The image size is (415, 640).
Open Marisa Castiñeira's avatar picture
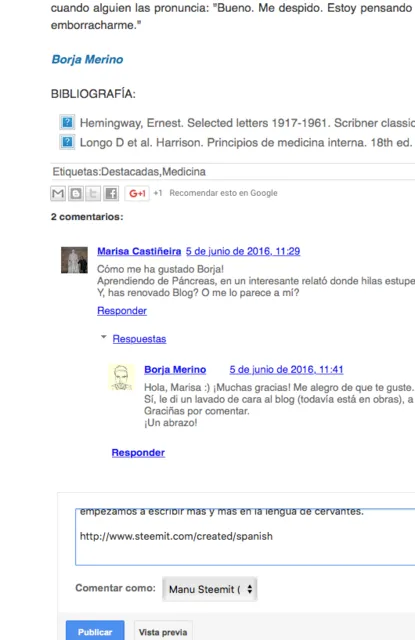click(x=74, y=260)
